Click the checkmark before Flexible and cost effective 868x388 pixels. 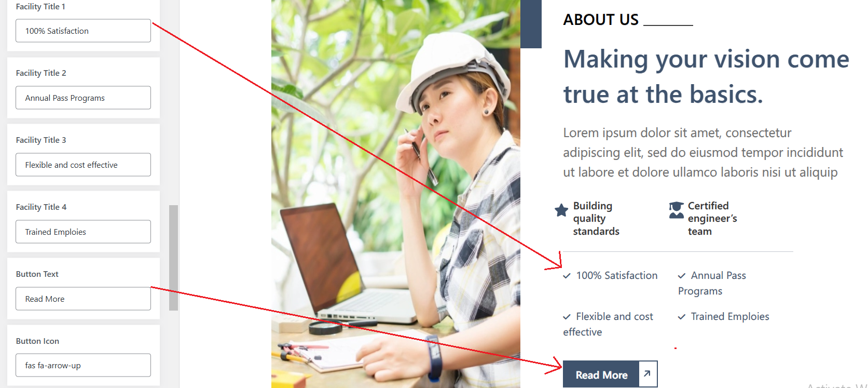(x=567, y=317)
